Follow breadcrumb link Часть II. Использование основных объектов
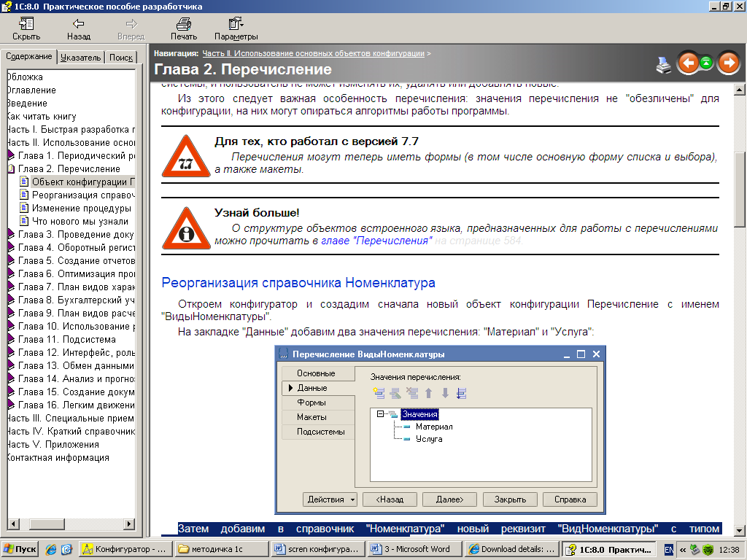This screenshot has width=747, height=560. point(313,53)
